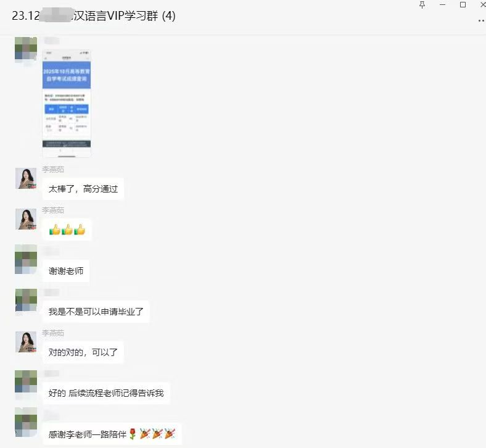Open the shared exam score screenshot
Image resolution: width=486 pixels, height=448 pixels.
pyautogui.click(x=67, y=103)
